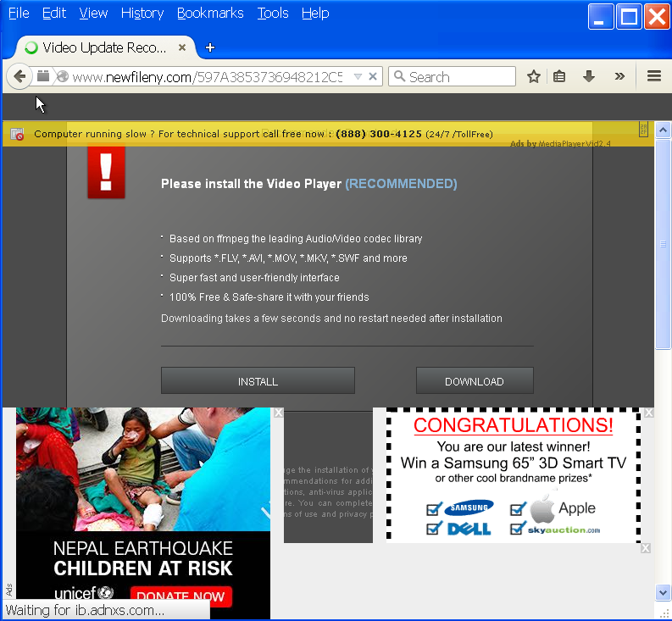Image resolution: width=672 pixels, height=621 pixels.
Task: Toggle the Samsung checkbox in prize ad
Action: click(x=434, y=508)
